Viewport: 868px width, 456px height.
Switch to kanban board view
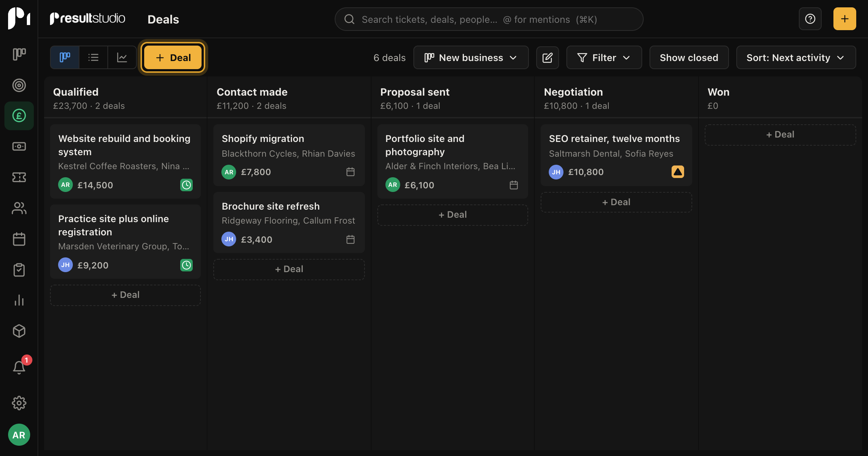pos(65,57)
